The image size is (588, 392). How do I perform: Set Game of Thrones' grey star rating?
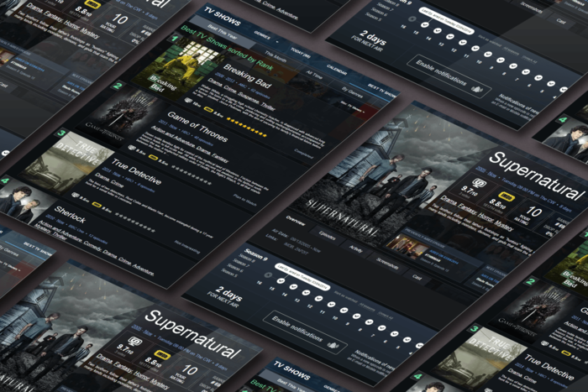(191, 175)
